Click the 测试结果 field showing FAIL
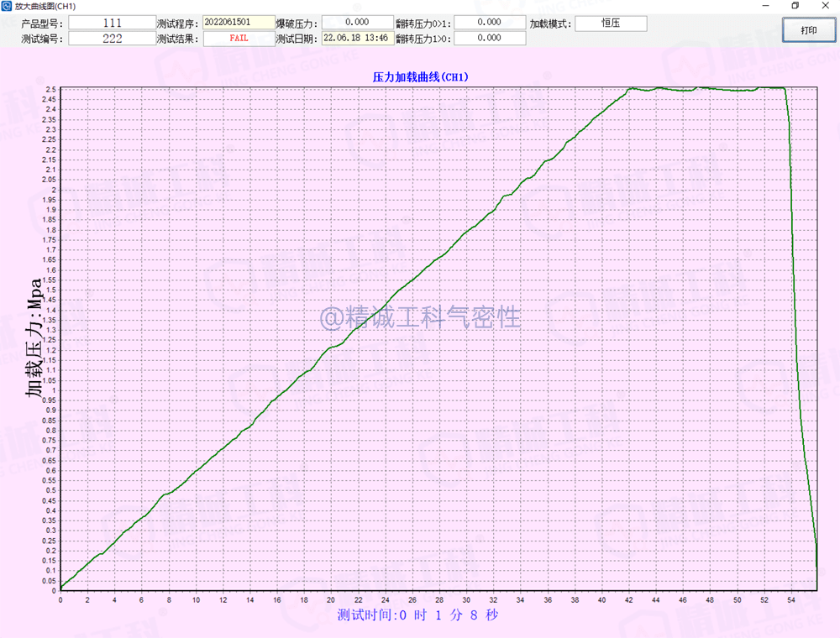840x638 pixels. coord(239,38)
